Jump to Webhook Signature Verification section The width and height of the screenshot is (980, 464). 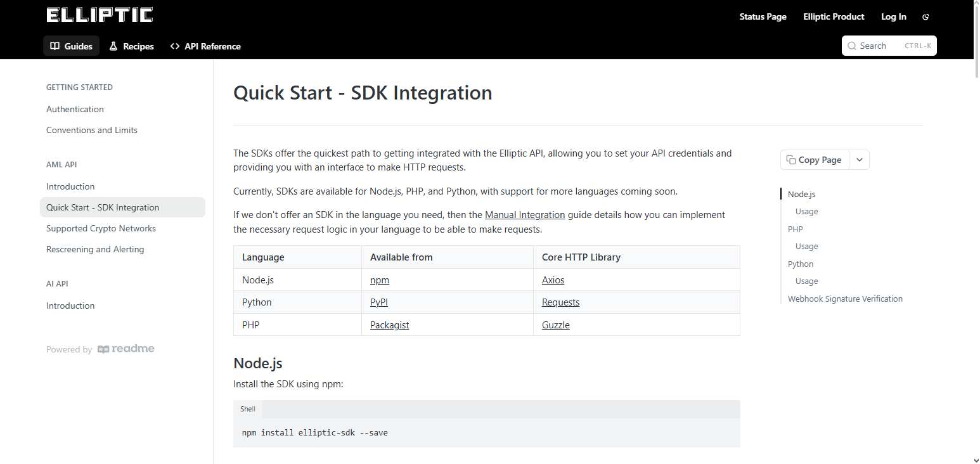[845, 299]
